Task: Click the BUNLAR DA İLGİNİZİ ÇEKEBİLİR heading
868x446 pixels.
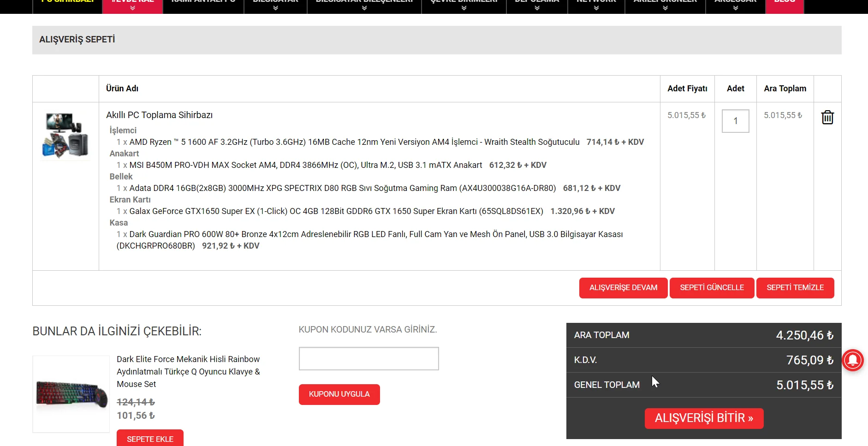Action: 117,331
